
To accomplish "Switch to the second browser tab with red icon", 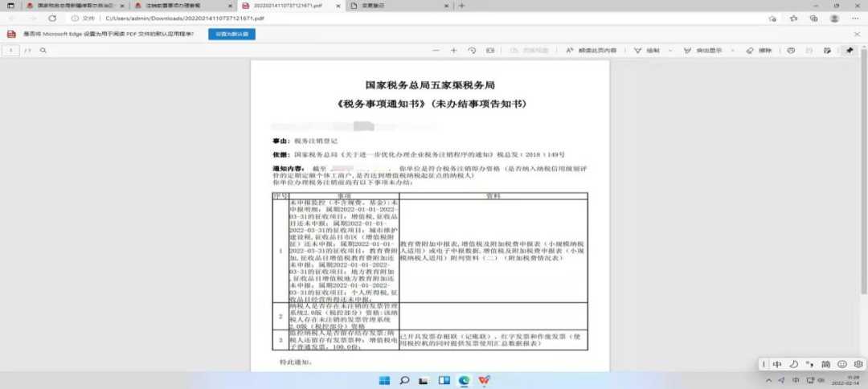I will 184,6.
